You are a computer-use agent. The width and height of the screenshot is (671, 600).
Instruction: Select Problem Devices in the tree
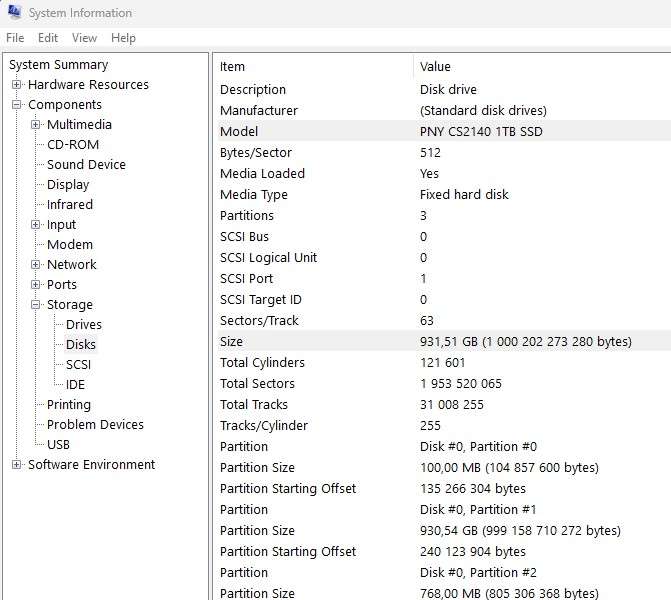click(x=95, y=425)
